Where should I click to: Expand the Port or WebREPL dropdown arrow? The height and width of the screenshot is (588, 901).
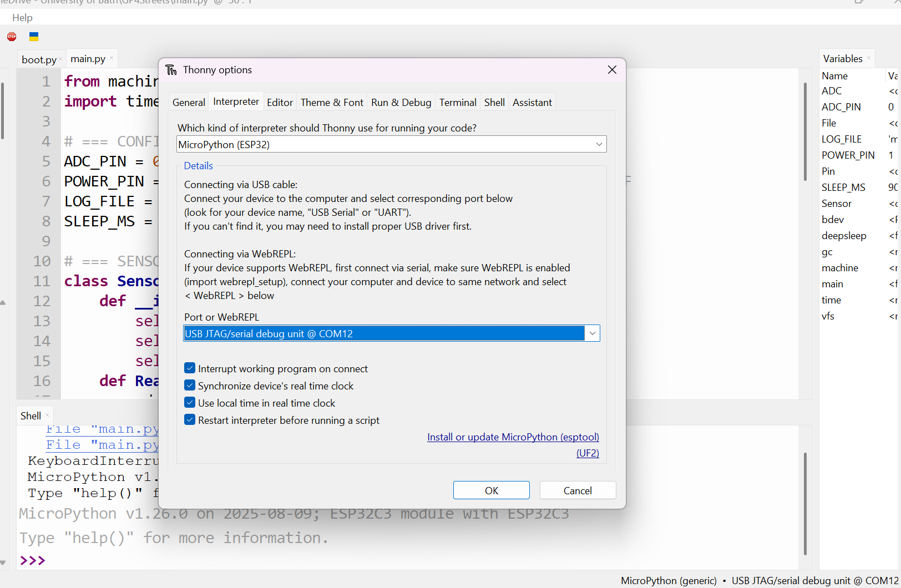[593, 333]
